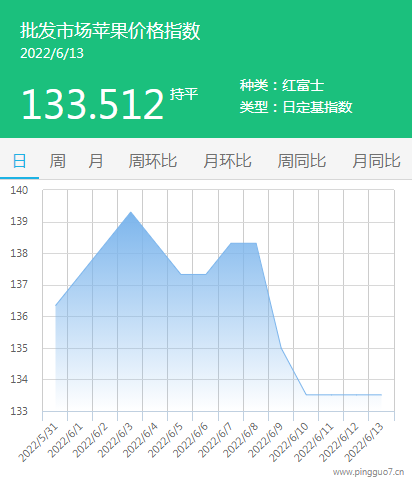Click the chart peak data point near 2022/6/3
Image resolution: width=412 pixels, height=482 pixels.
131,212
